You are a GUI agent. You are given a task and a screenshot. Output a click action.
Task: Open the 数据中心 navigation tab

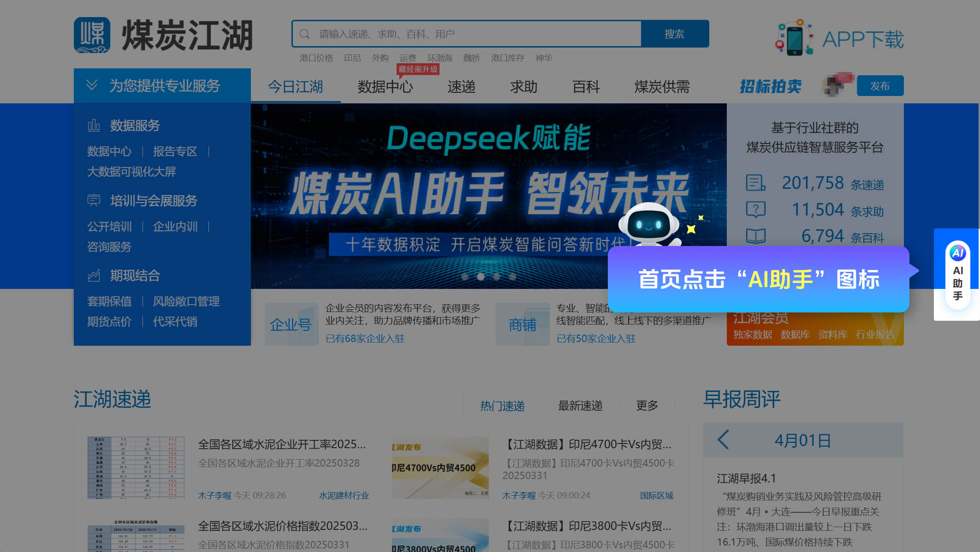pyautogui.click(x=385, y=86)
